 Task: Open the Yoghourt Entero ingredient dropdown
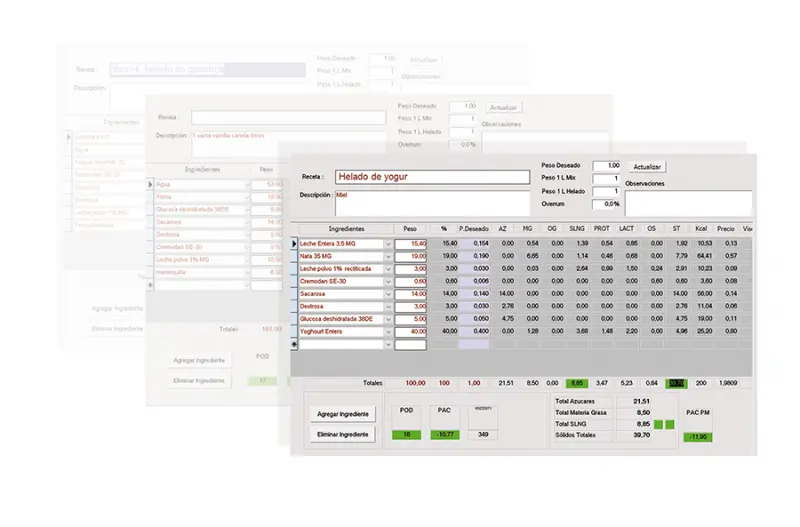click(388, 331)
